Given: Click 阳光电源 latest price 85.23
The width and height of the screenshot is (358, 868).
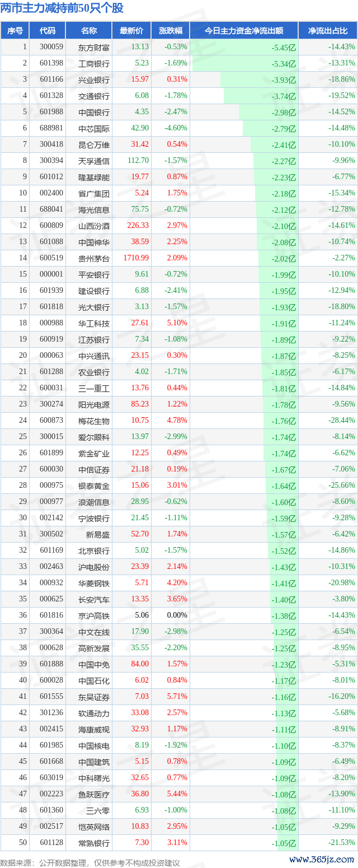Looking at the screenshot, I should pyautogui.click(x=140, y=404).
